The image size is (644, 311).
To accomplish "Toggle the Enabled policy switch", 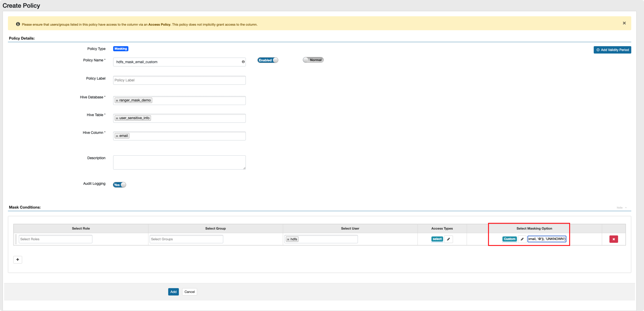I will tap(268, 60).
